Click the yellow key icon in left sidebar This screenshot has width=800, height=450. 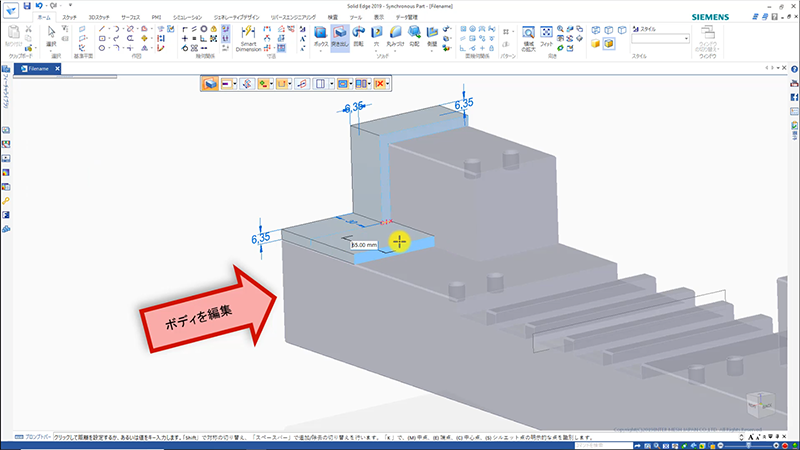(x=6, y=200)
